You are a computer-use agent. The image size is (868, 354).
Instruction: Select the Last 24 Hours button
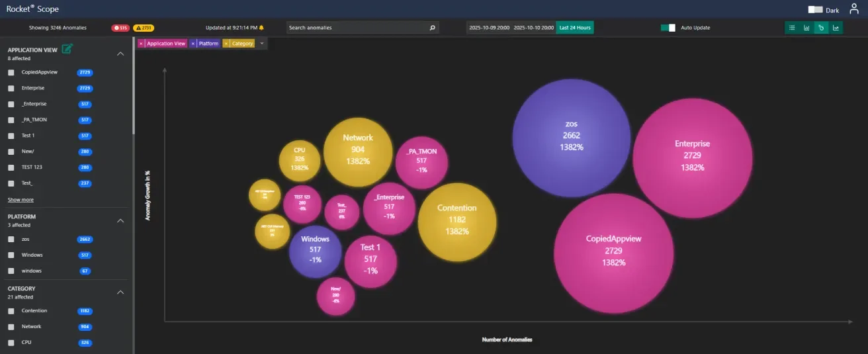(x=574, y=28)
